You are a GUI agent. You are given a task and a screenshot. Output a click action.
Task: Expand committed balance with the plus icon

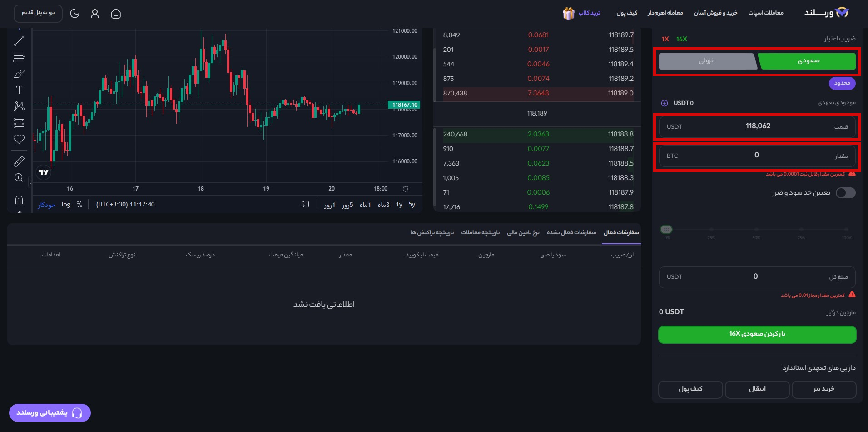pyautogui.click(x=665, y=103)
